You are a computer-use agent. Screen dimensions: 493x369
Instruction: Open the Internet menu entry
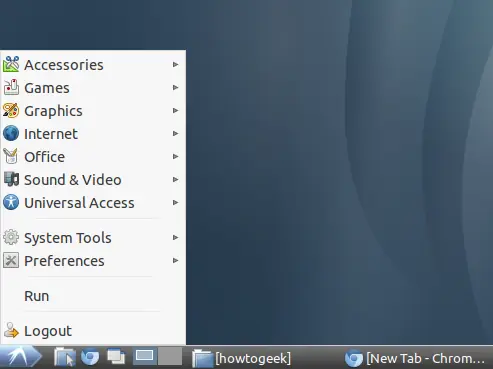click(93, 133)
